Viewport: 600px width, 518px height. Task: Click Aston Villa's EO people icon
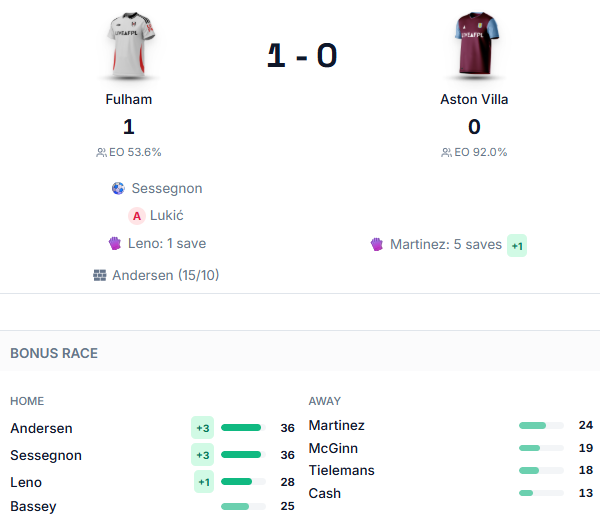[x=446, y=152]
